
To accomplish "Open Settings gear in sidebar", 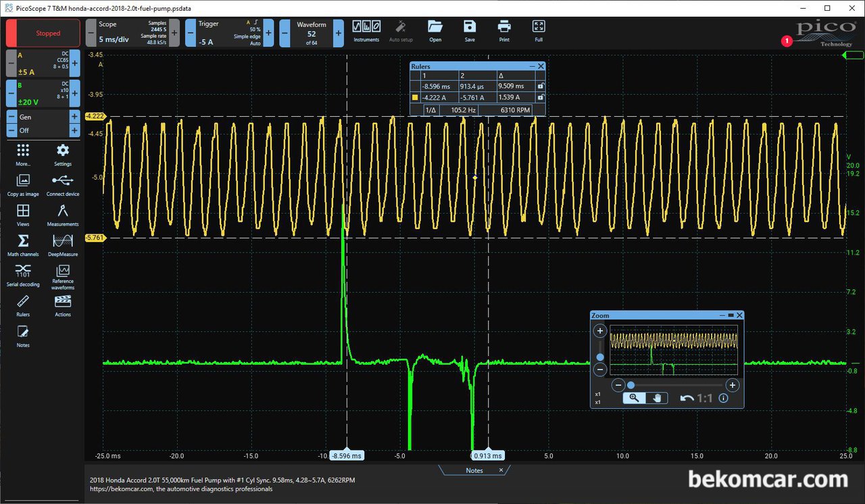I will click(63, 154).
